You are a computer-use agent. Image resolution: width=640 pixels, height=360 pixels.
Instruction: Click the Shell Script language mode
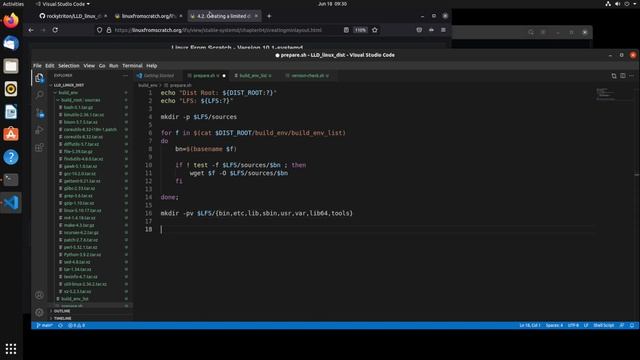pyautogui.click(x=604, y=325)
